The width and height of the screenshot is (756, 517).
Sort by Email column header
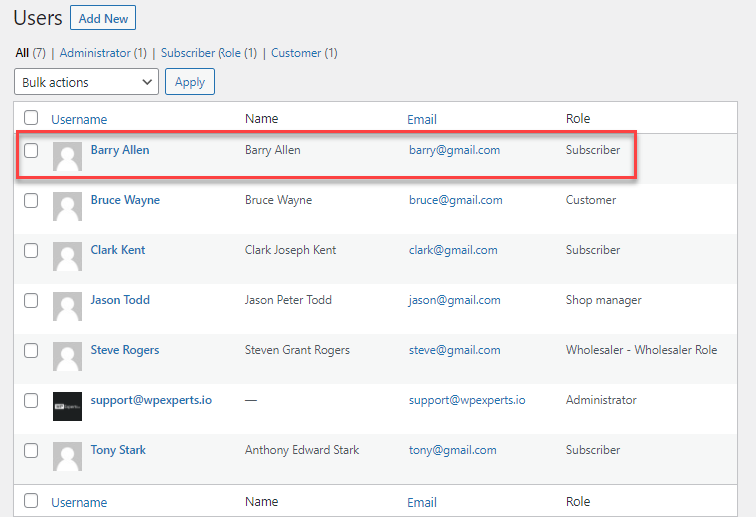click(x=422, y=119)
